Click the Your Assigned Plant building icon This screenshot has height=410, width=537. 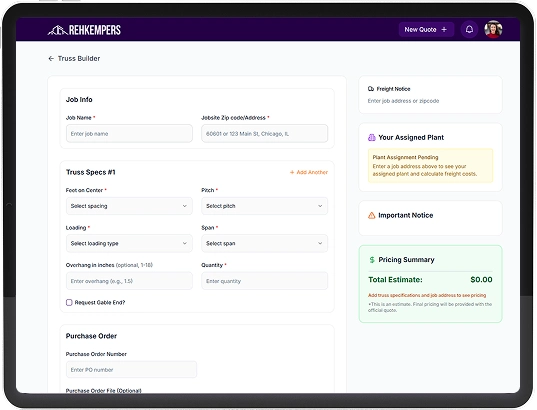coord(372,137)
